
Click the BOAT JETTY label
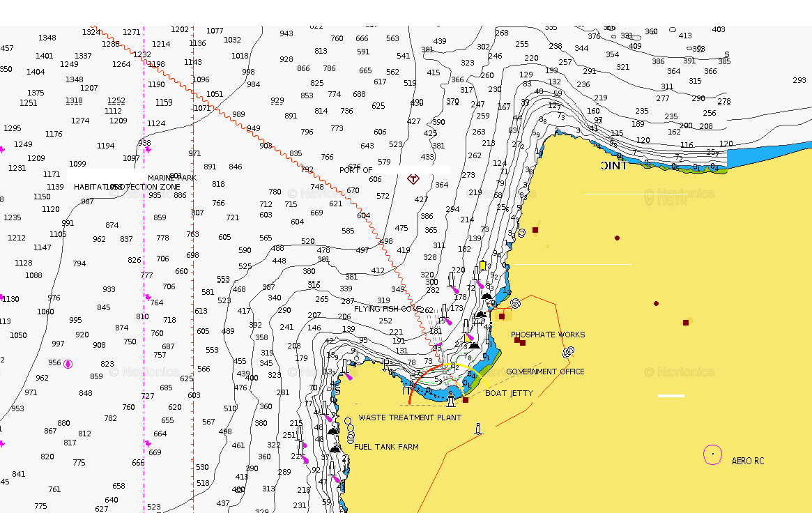[509, 393]
